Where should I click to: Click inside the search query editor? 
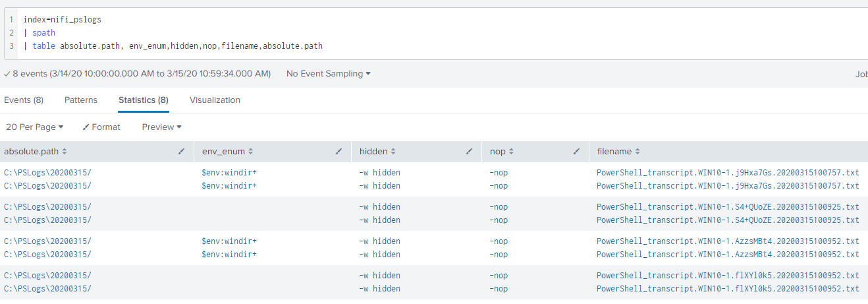pos(395,33)
